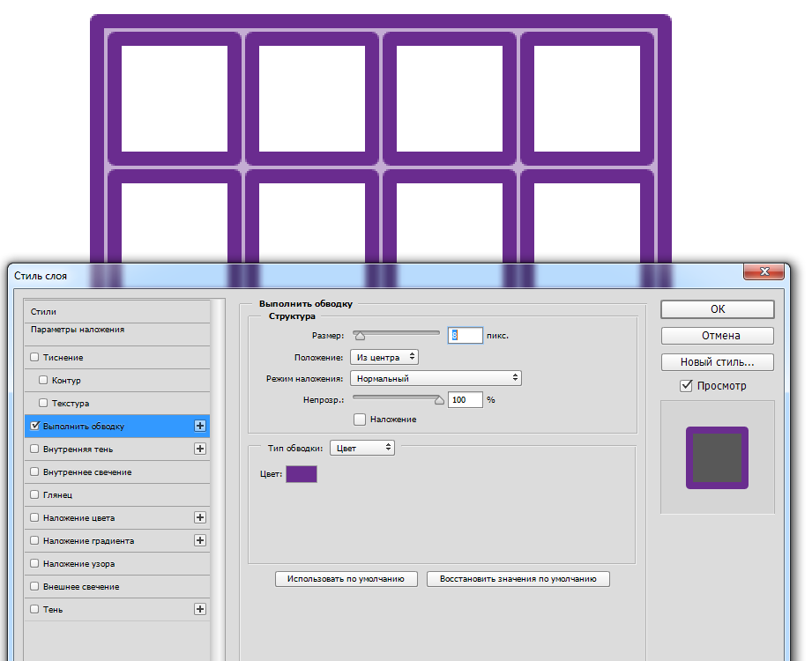This screenshot has height=661, width=812.
Task: Select Параметры наложения section
Action: (x=117, y=334)
